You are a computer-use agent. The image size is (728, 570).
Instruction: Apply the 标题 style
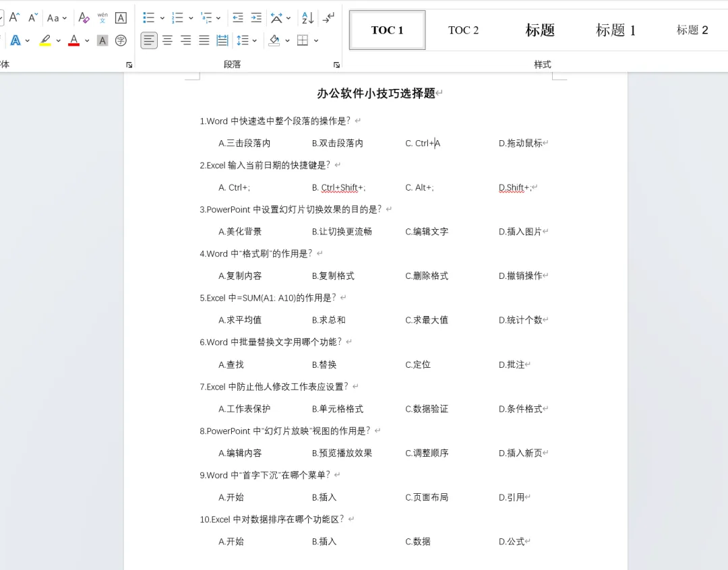[x=539, y=30]
